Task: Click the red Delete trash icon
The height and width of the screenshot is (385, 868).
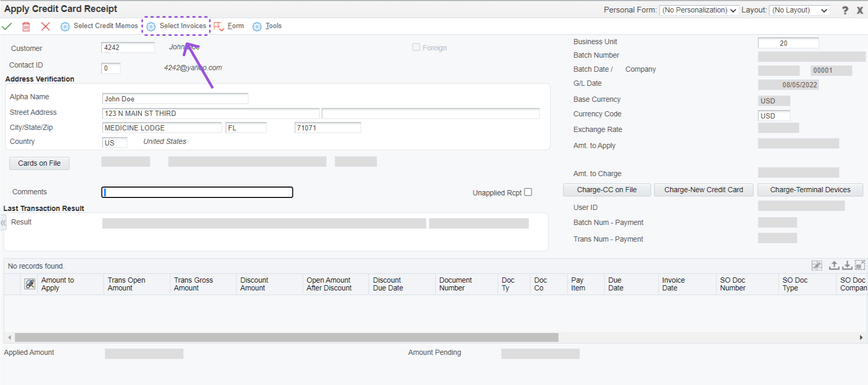Action: (26, 26)
